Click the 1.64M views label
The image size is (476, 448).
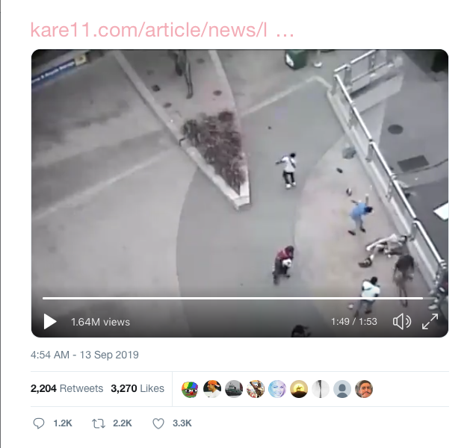pyautogui.click(x=100, y=322)
